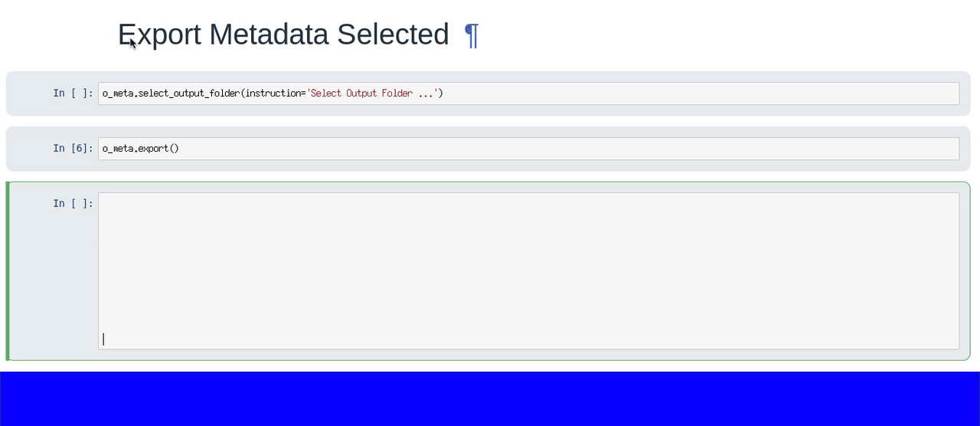Click the "Export Metadata Selected" heading text
980x426 pixels.
(x=283, y=35)
